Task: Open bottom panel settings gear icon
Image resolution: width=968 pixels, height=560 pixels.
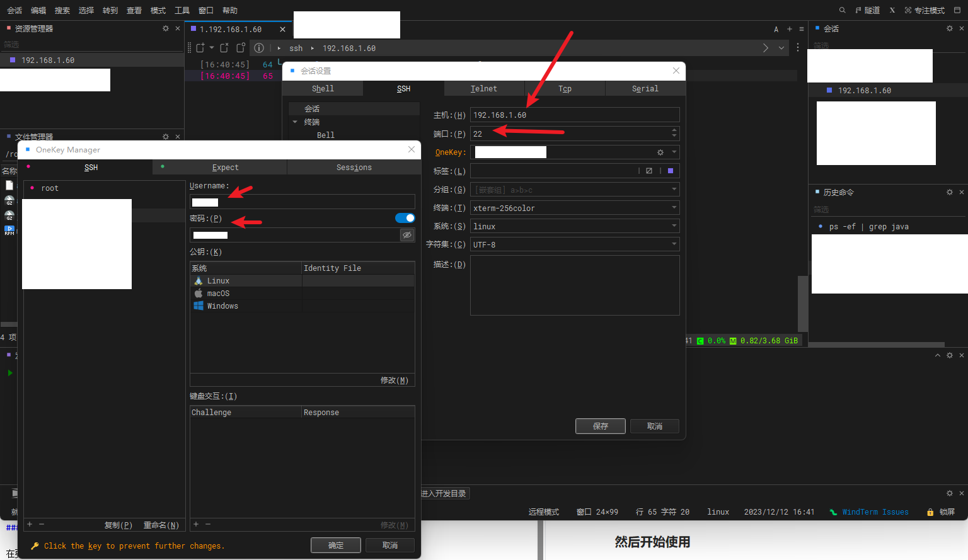Action: tap(950, 493)
